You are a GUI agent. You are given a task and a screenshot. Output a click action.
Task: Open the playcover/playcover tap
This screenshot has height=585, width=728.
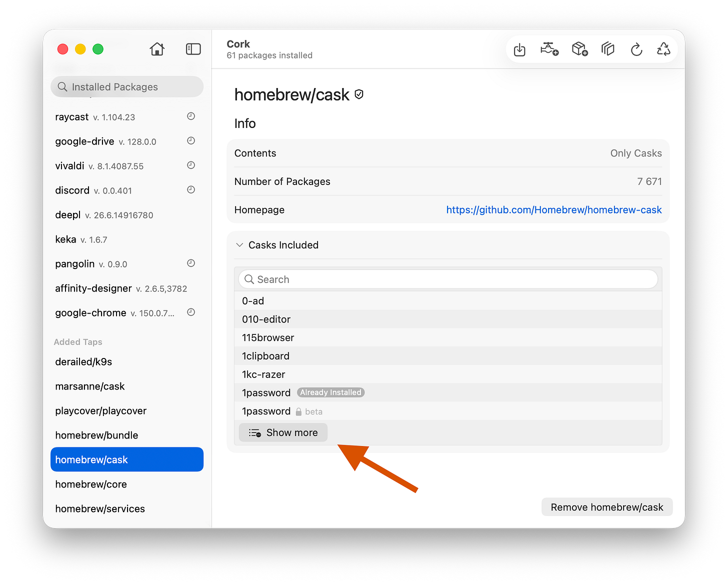pyautogui.click(x=127, y=410)
